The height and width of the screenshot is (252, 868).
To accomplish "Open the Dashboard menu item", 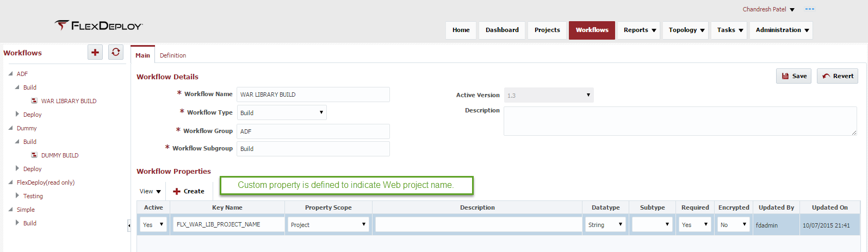I will 502,30.
